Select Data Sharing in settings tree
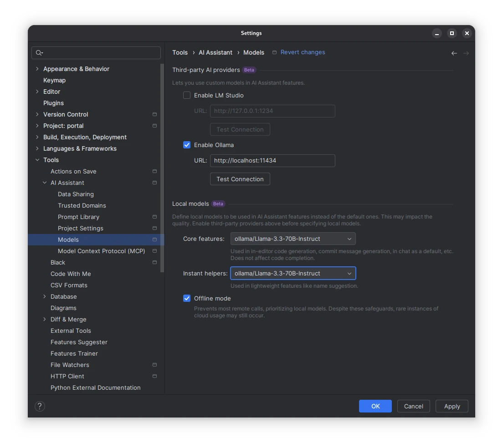 pos(76,194)
